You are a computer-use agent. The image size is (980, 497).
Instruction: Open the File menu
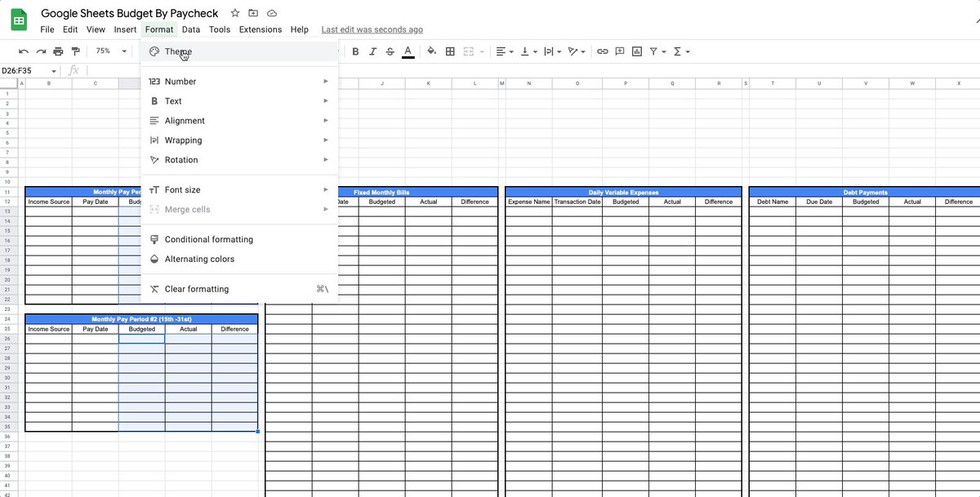47,29
